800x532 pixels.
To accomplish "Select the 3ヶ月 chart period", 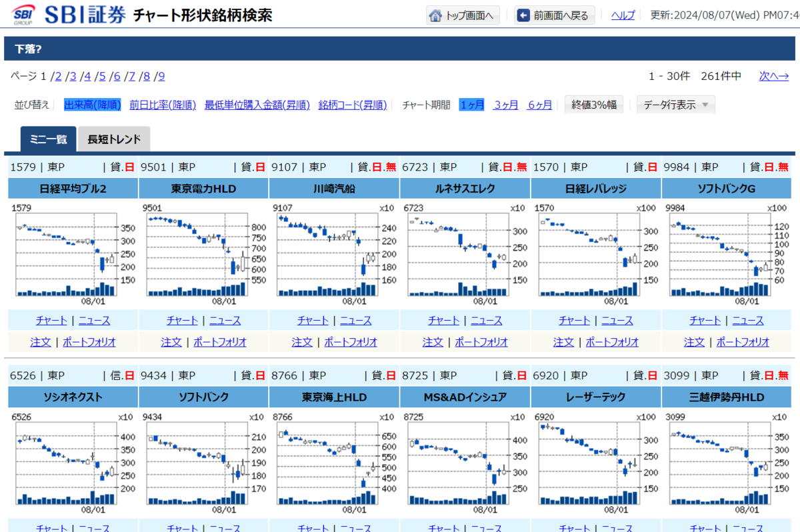I will (x=505, y=105).
